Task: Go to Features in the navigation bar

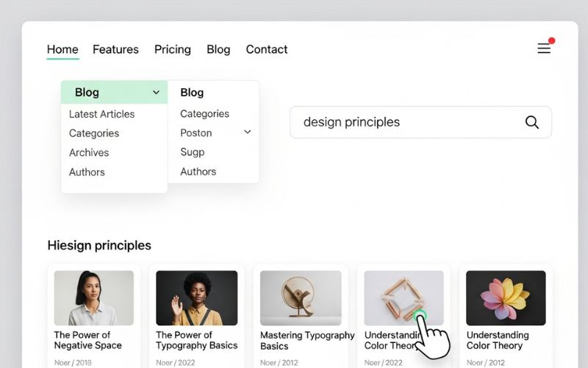Action: pyautogui.click(x=115, y=49)
